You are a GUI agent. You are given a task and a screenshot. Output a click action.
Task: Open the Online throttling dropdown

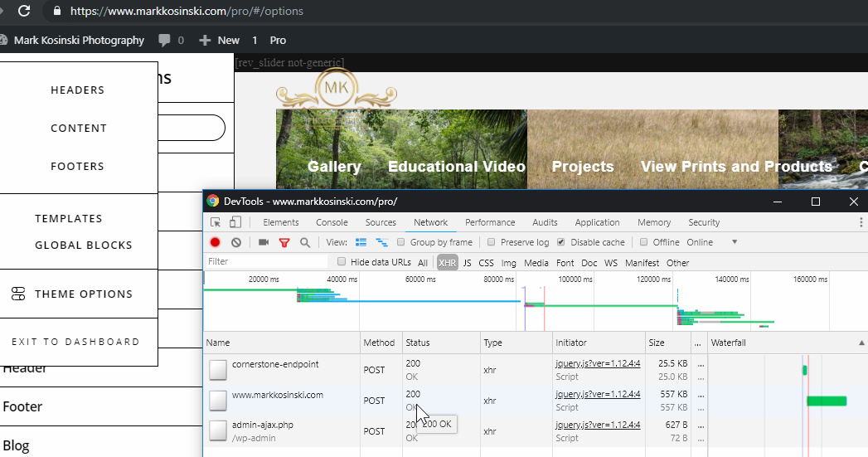point(712,242)
